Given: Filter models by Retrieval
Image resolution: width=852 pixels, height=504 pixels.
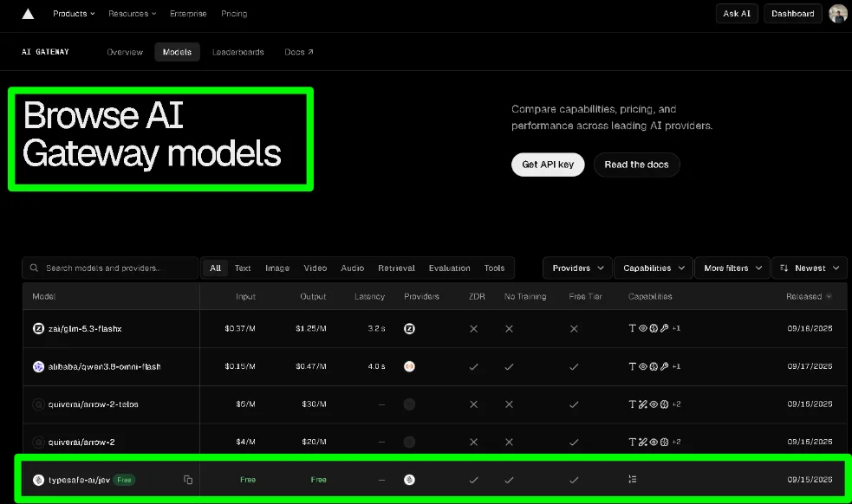Looking at the screenshot, I should click(x=396, y=268).
